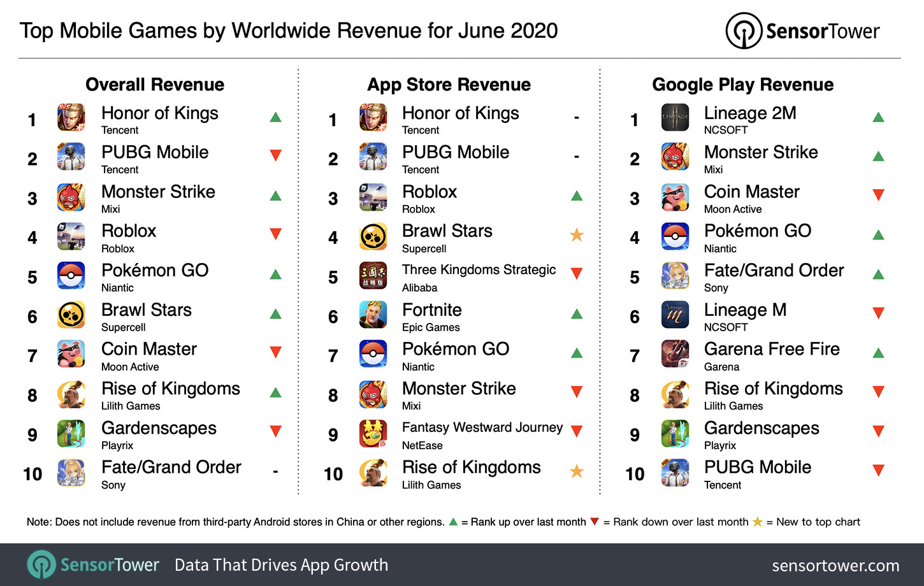Select the Three Kingdoms Strategic icon
Screen dimensions: 924x586
click(x=373, y=276)
